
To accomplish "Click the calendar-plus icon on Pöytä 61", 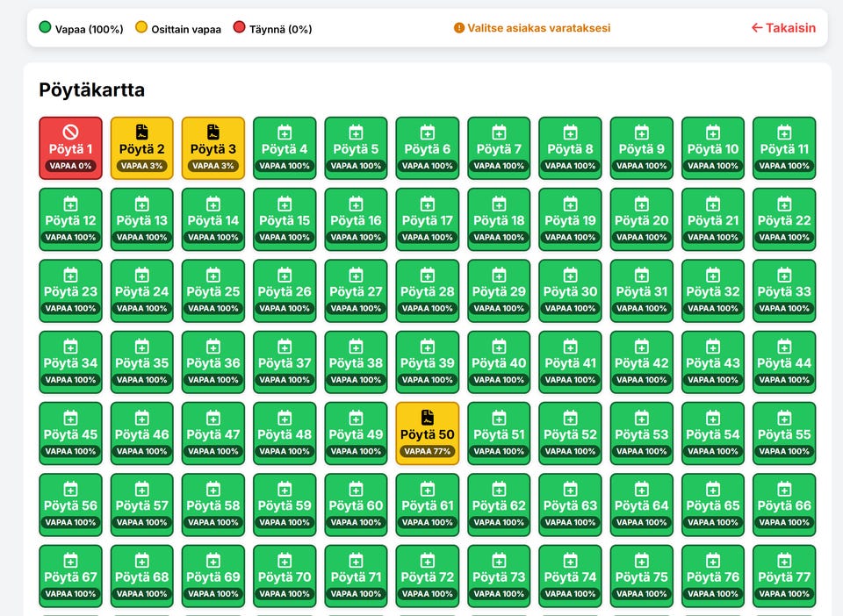I will [428, 489].
